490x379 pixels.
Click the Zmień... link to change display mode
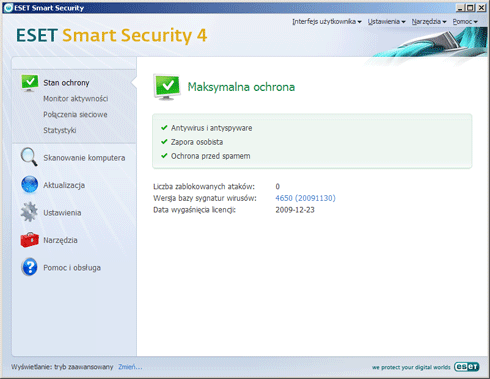point(130,367)
